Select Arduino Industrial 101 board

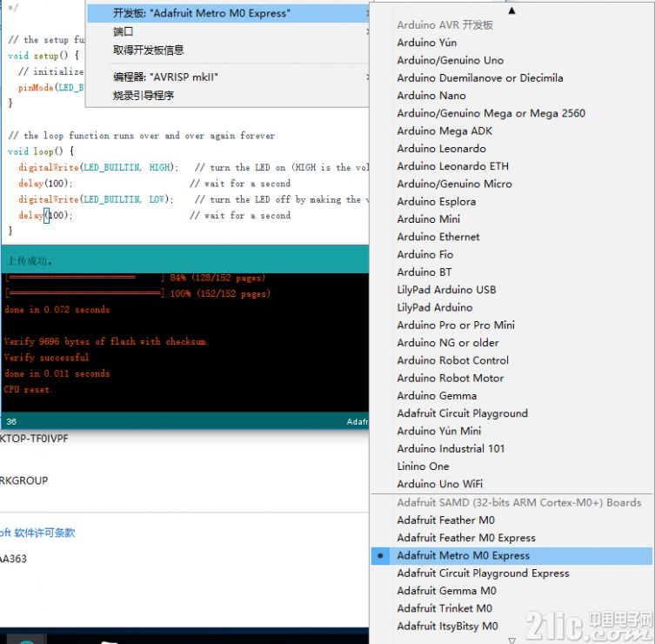(511, 448)
